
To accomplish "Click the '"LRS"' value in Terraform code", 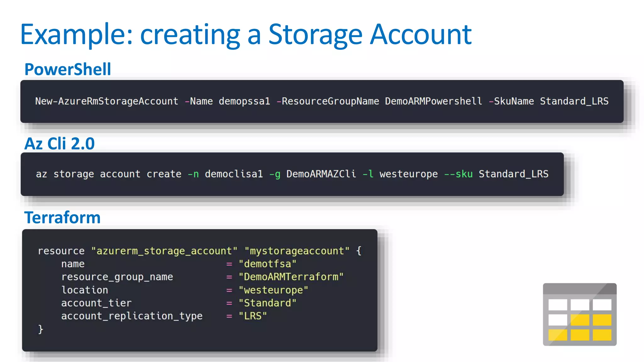I will tap(253, 316).
